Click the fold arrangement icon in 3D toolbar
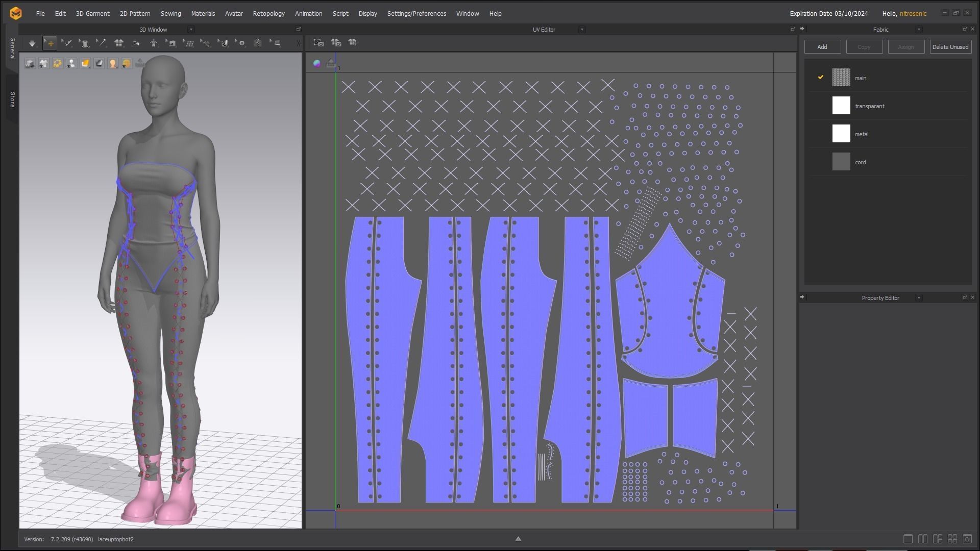Screen dimensions: 980x551 [x=136, y=43]
